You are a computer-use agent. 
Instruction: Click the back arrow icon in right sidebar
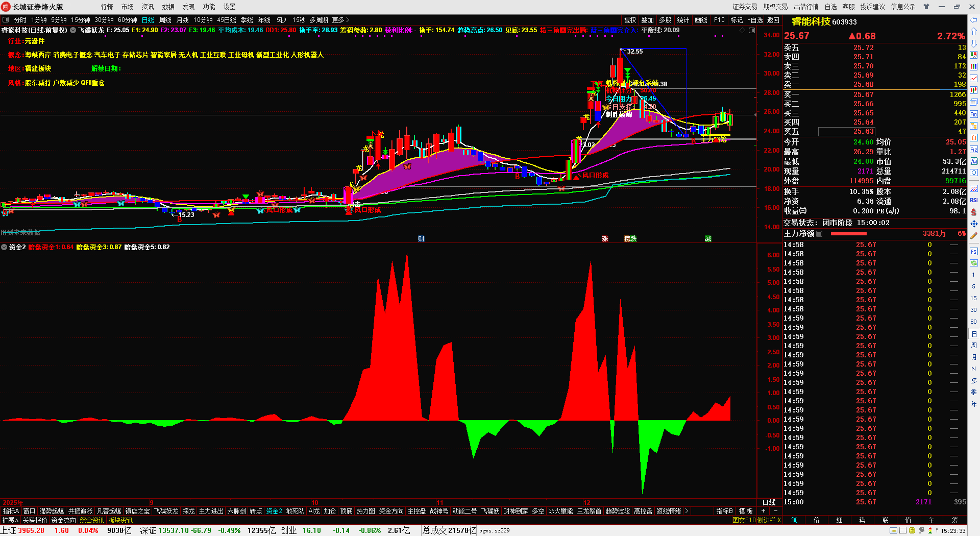(x=974, y=20)
